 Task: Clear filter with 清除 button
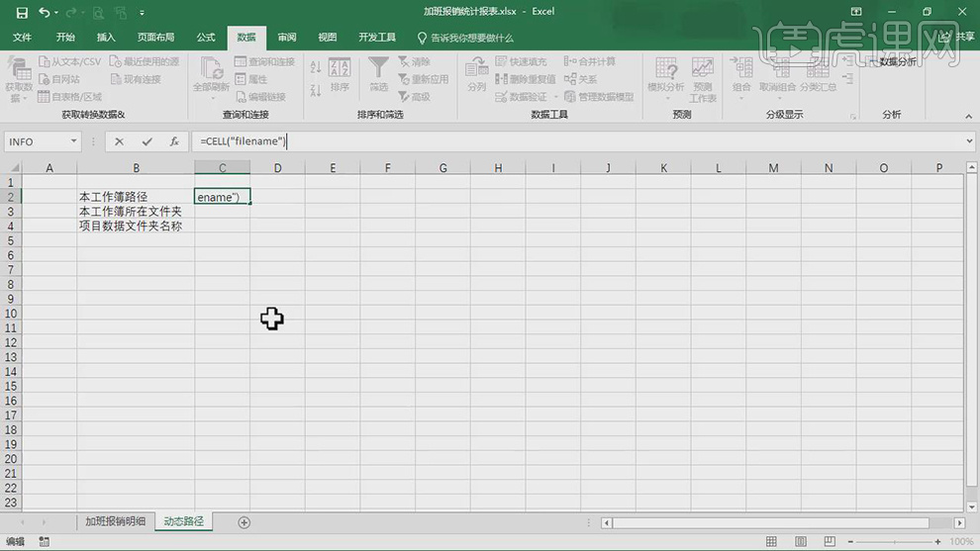415,62
